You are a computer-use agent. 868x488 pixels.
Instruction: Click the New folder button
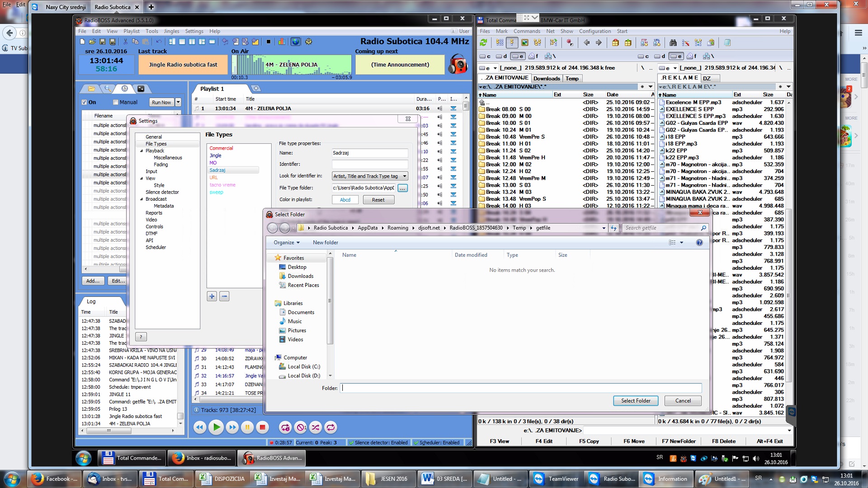[x=325, y=243]
